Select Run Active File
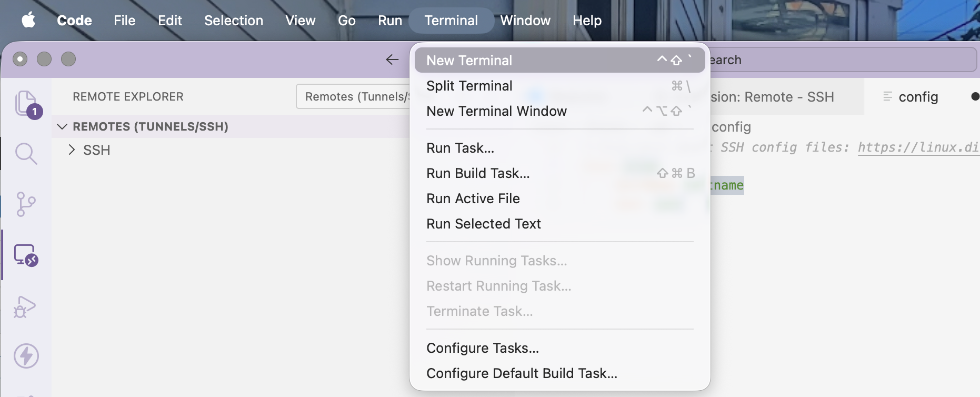This screenshot has width=980, height=397. 560,198
